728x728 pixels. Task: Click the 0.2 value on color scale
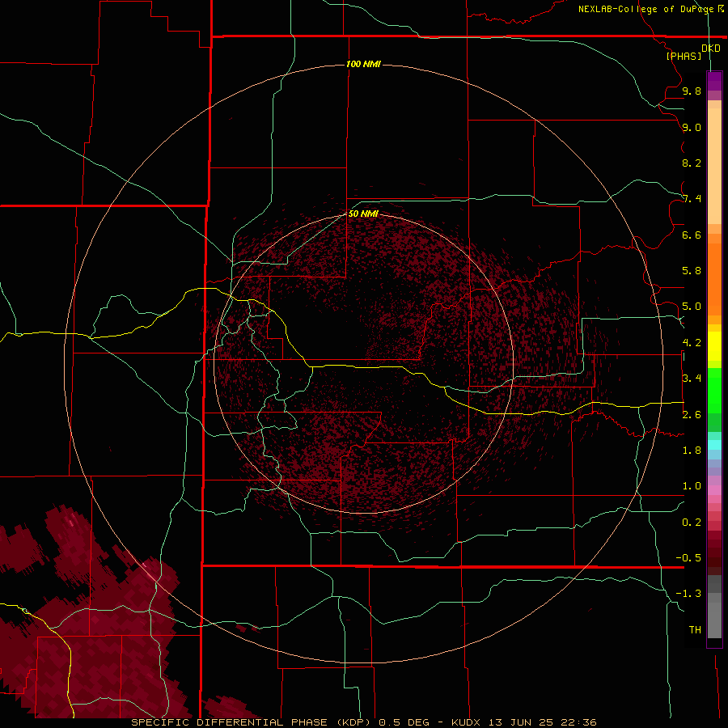[x=692, y=523]
